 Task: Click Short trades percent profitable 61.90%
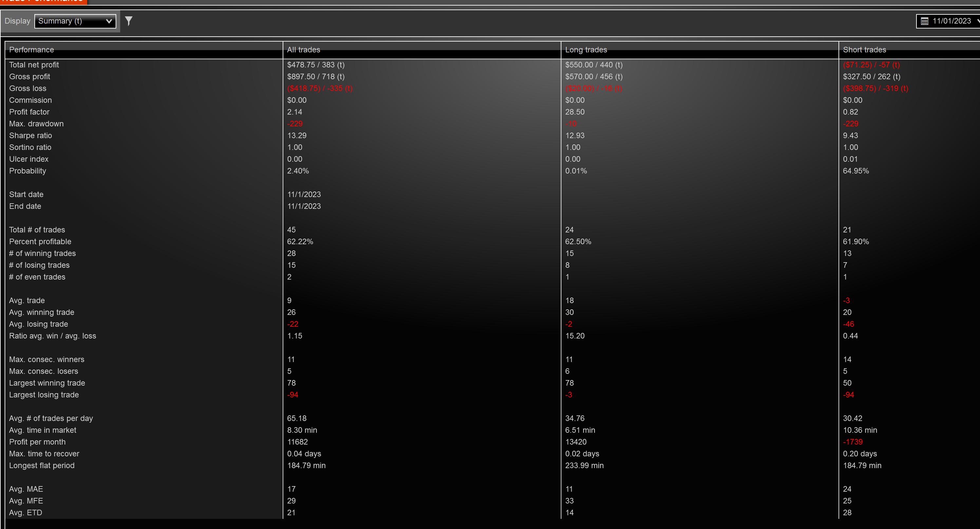(x=856, y=242)
